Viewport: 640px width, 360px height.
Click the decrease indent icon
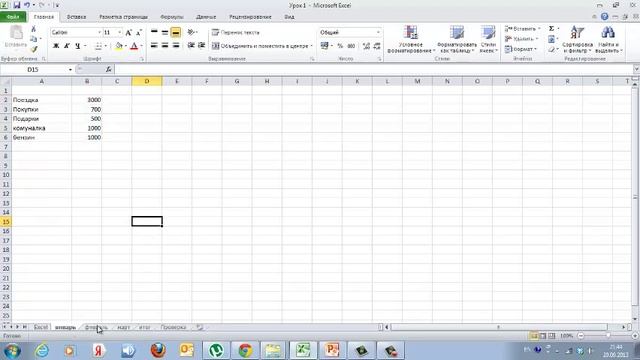pos(191,45)
